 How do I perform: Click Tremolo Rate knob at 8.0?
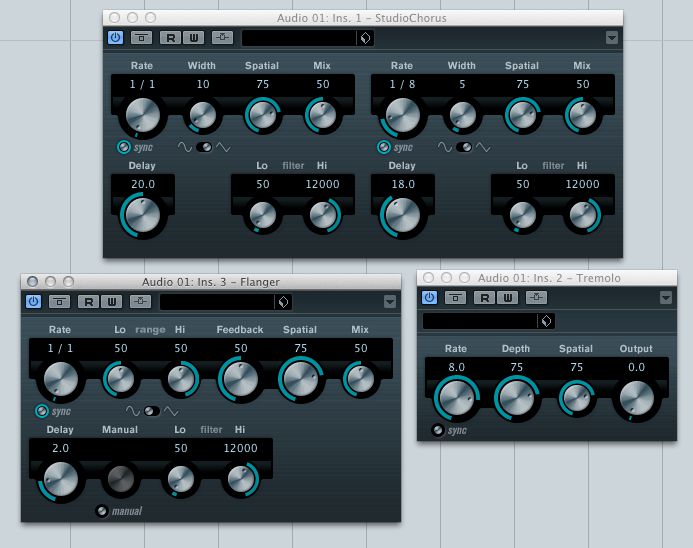coord(456,398)
